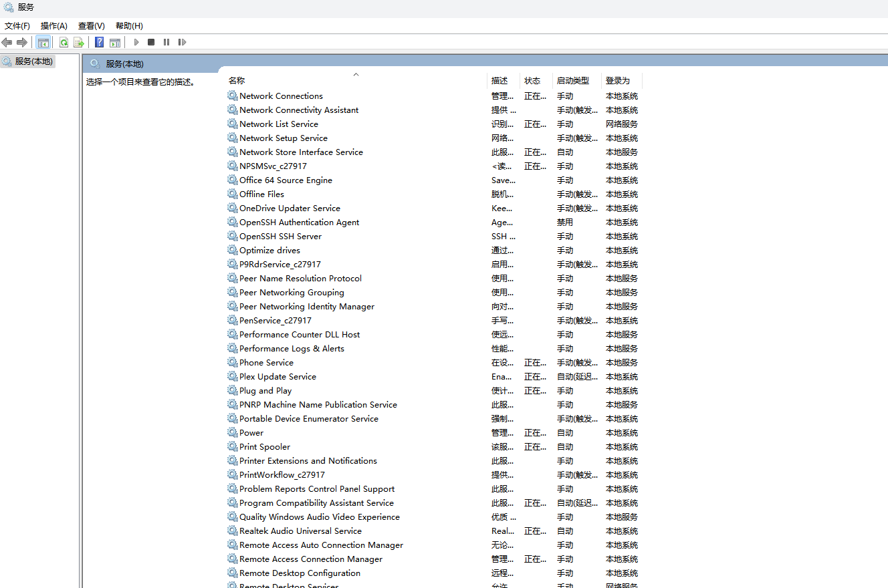Select 服务(本地) in left tree pane
The height and width of the screenshot is (588, 888).
[33, 61]
